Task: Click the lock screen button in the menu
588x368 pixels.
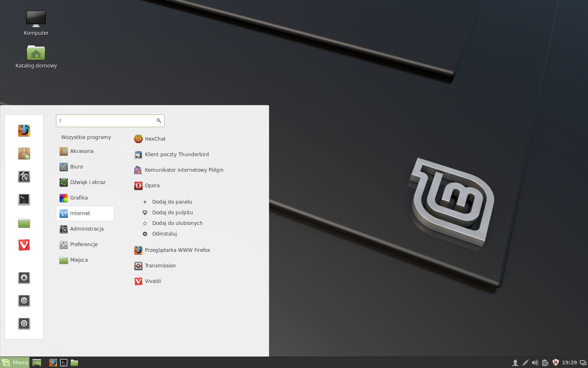Action: tap(24, 278)
